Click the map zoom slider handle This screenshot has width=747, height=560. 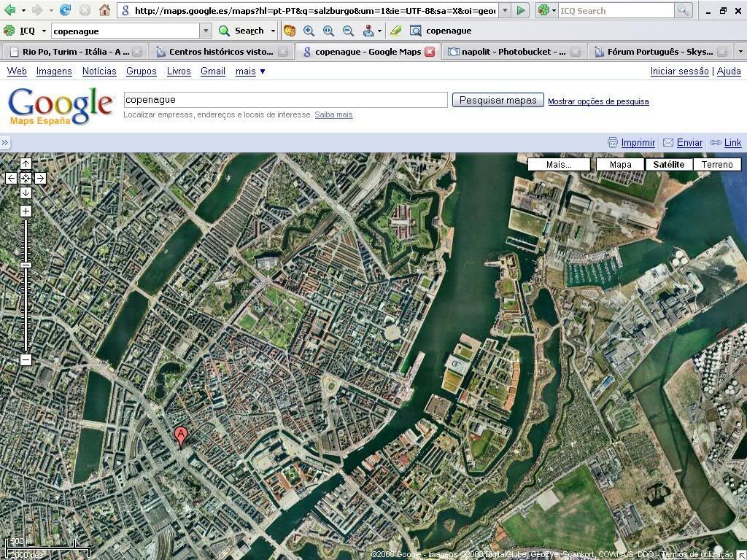[x=26, y=265]
